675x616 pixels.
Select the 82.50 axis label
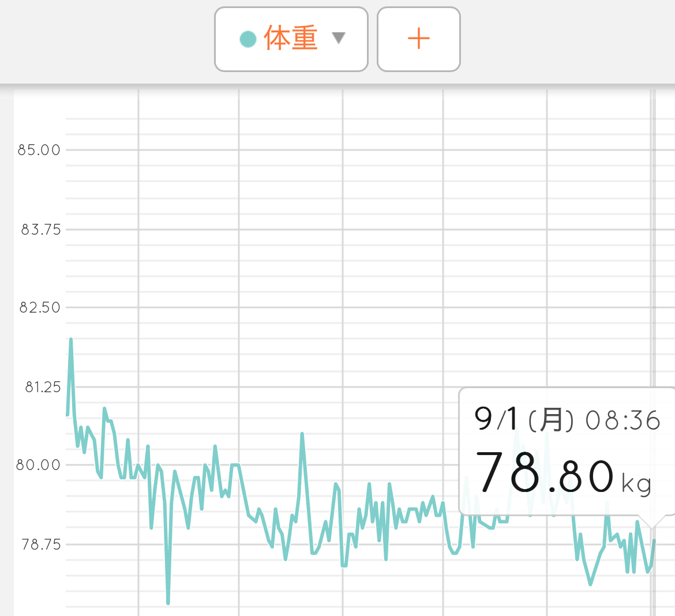click(x=40, y=308)
